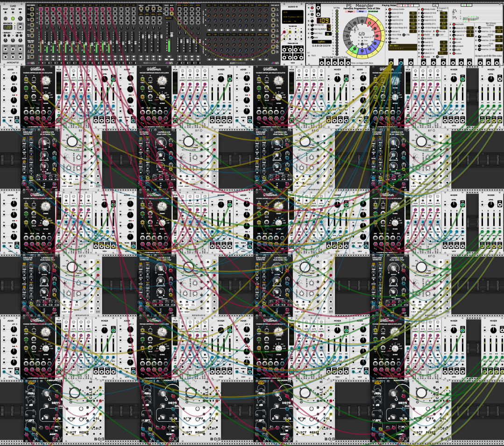Screen dimensions: 504x446
Task: Click CLKD bottom-row BPM output jack
Action: 20,57
